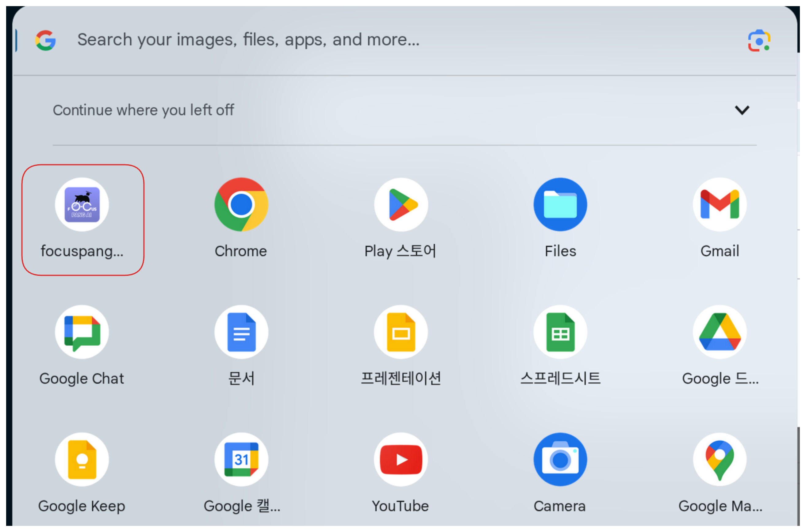Open Google Drive app

click(720, 332)
